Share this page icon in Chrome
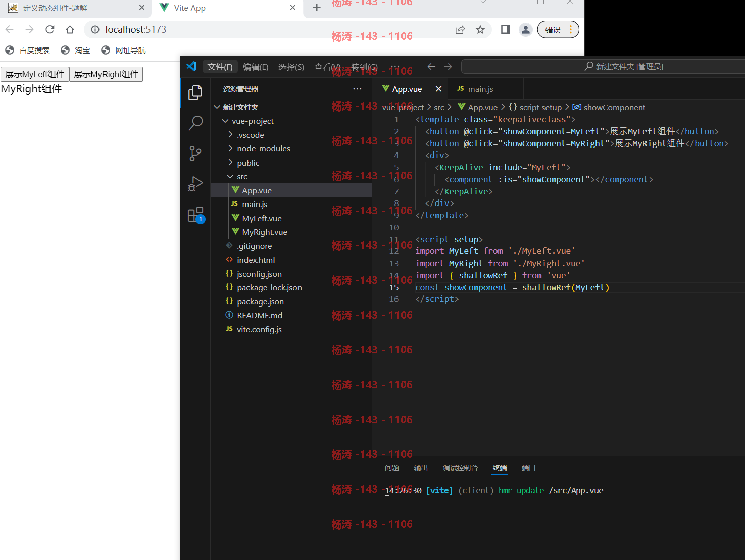The height and width of the screenshot is (560, 745). tap(460, 30)
